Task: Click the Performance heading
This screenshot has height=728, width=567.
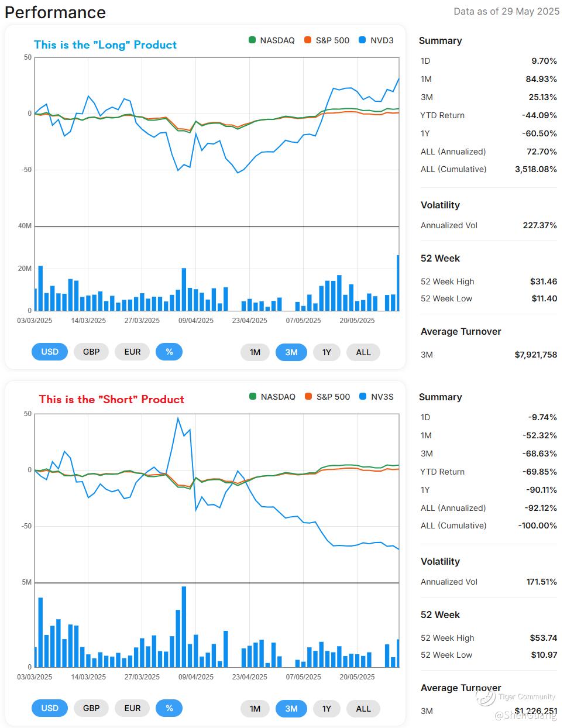Action: (x=56, y=12)
